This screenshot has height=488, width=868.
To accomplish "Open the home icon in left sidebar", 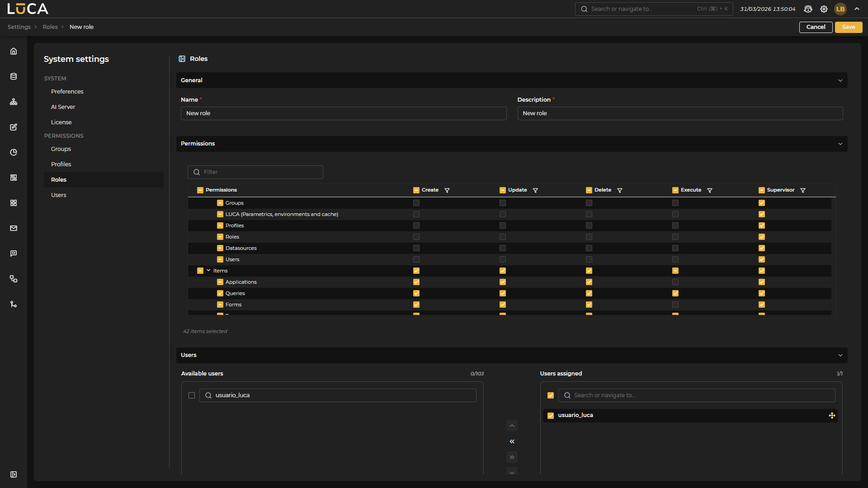I will pyautogui.click(x=14, y=51).
